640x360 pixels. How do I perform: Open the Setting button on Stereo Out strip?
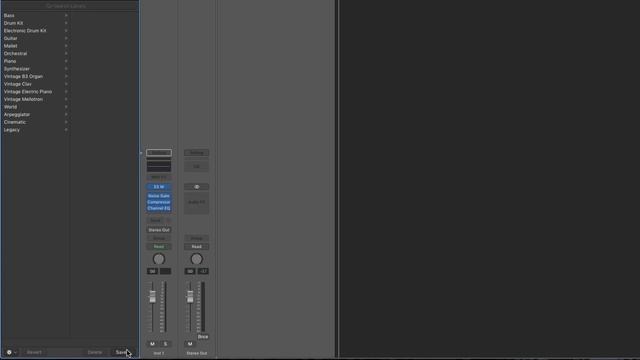196,153
